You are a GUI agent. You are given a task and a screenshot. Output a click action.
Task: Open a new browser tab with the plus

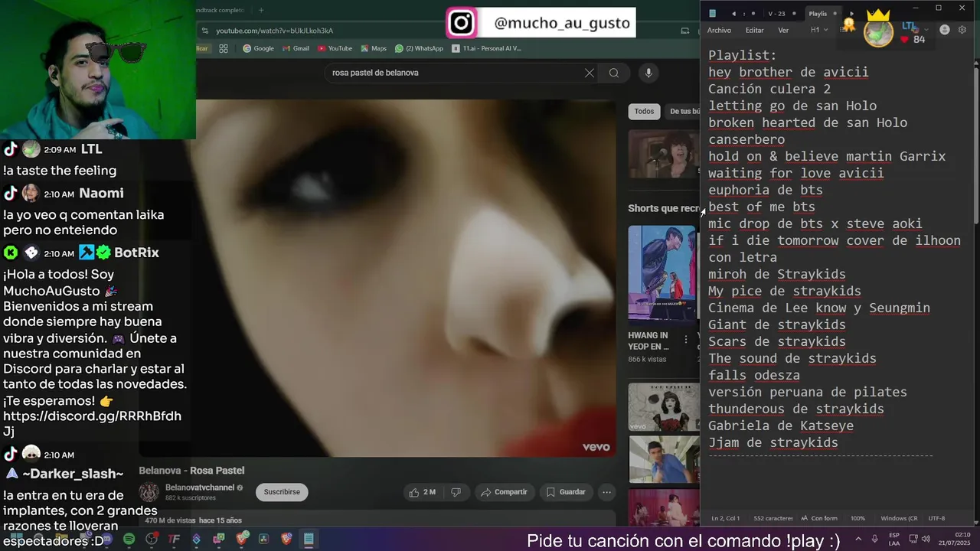coord(261,10)
